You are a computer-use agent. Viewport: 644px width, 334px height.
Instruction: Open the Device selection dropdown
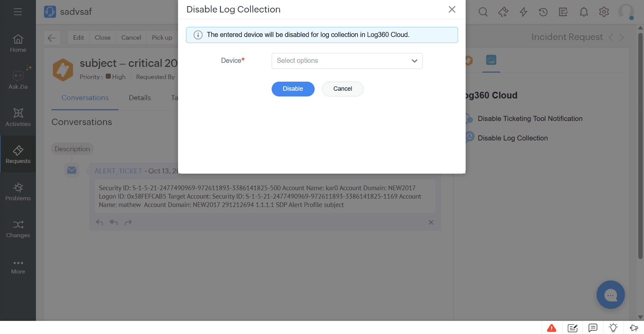click(347, 61)
